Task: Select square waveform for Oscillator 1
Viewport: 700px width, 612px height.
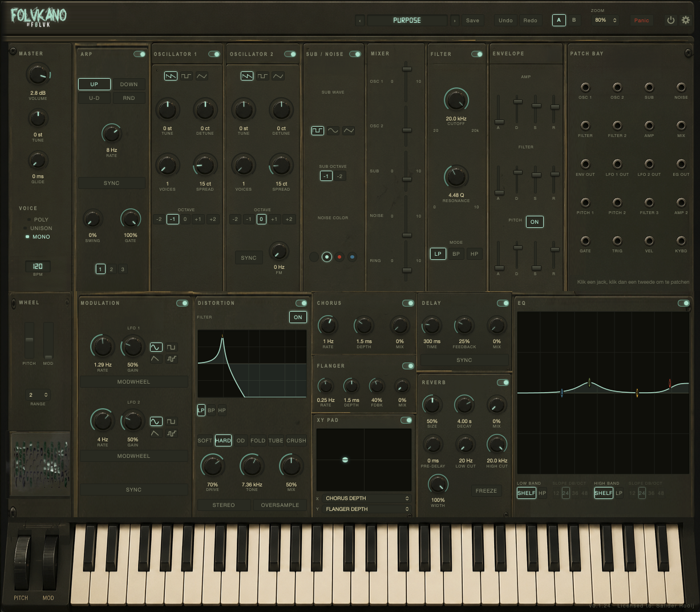Action: 187,76
